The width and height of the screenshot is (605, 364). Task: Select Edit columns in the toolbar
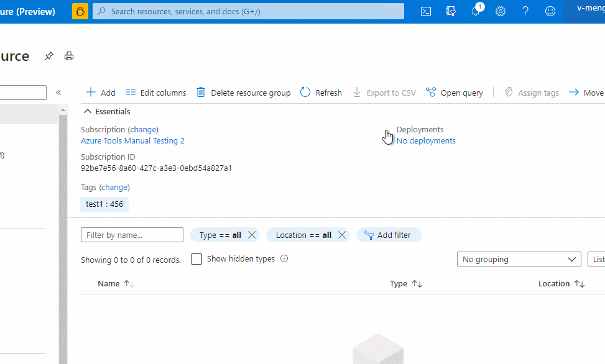click(155, 92)
